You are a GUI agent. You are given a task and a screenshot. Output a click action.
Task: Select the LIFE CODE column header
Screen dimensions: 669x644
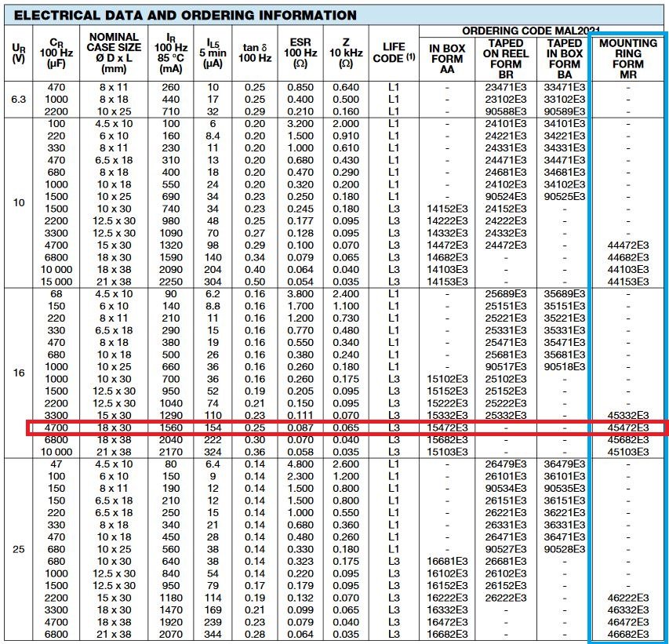tap(394, 53)
